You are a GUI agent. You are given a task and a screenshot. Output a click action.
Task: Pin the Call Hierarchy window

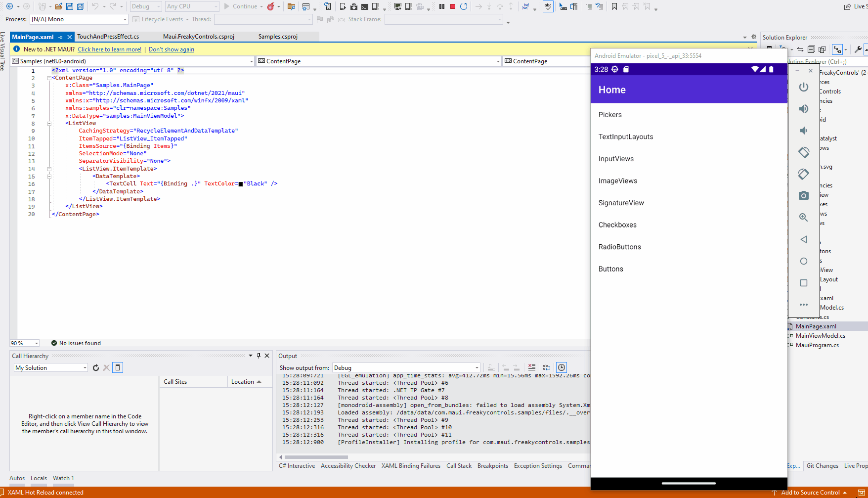(x=258, y=355)
